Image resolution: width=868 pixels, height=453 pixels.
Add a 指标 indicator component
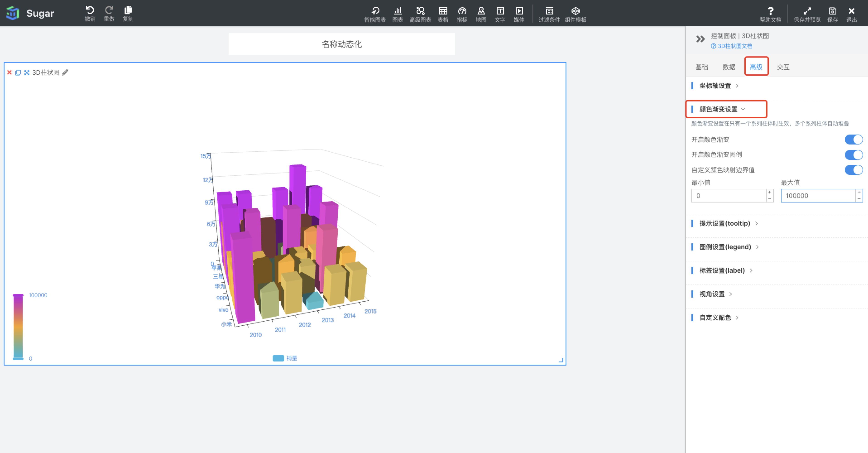pyautogui.click(x=462, y=14)
